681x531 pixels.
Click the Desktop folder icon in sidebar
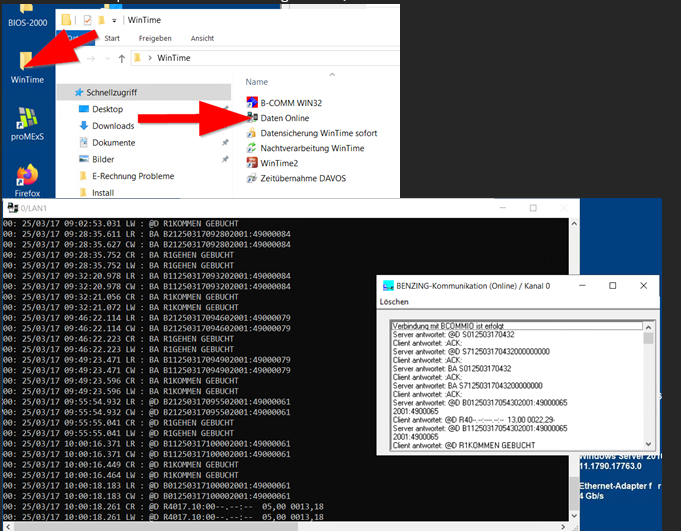coord(83,109)
